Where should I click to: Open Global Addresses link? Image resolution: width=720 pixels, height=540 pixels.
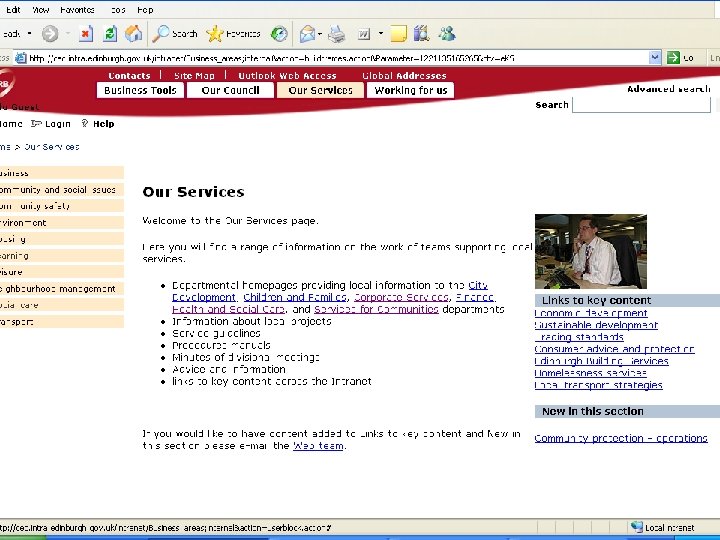(x=404, y=75)
